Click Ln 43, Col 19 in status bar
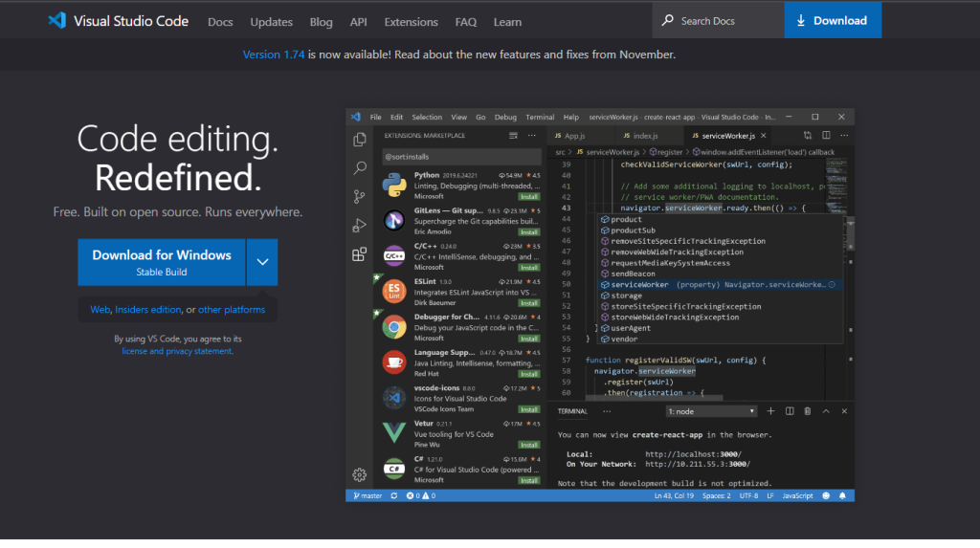This screenshot has width=980, height=548. tap(674, 496)
